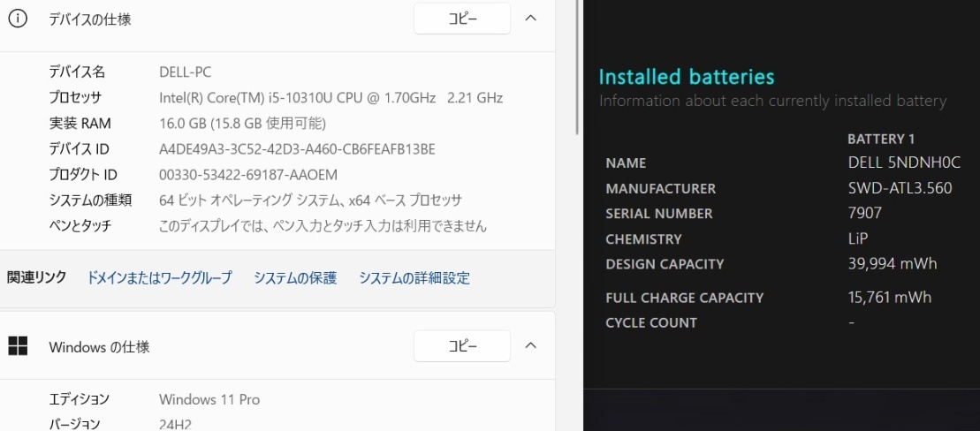The width and height of the screenshot is (980, 431).
Task: Click the DELL-PC device name value
Action: click(x=185, y=72)
